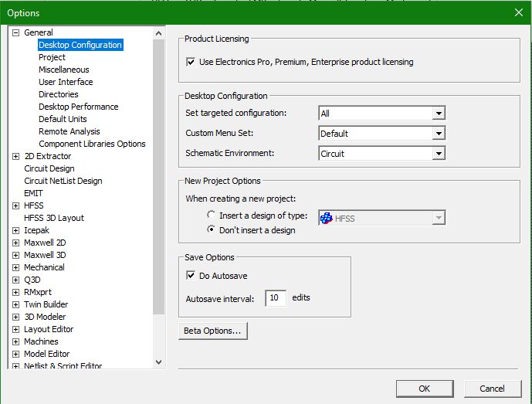Expand the Icepak options node
Image resolution: width=532 pixels, height=404 pixels.
click(x=16, y=230)
